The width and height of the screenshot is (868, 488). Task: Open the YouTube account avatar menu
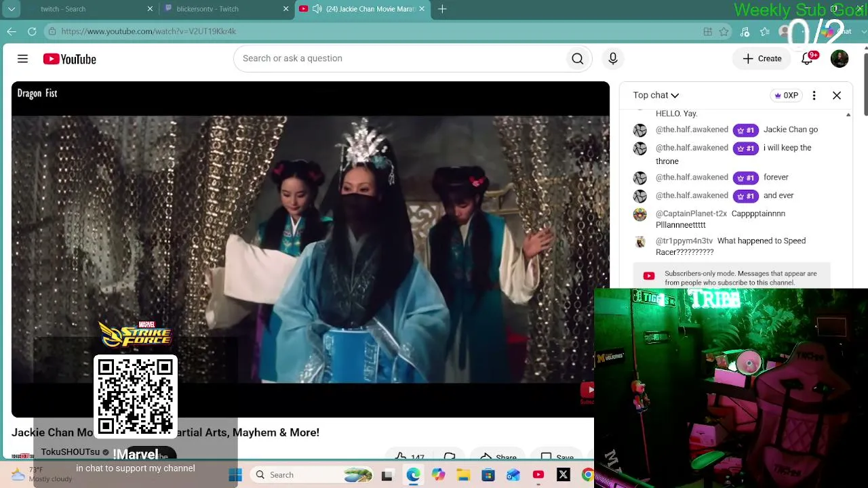pyautogui.click(x=840, y=59)
